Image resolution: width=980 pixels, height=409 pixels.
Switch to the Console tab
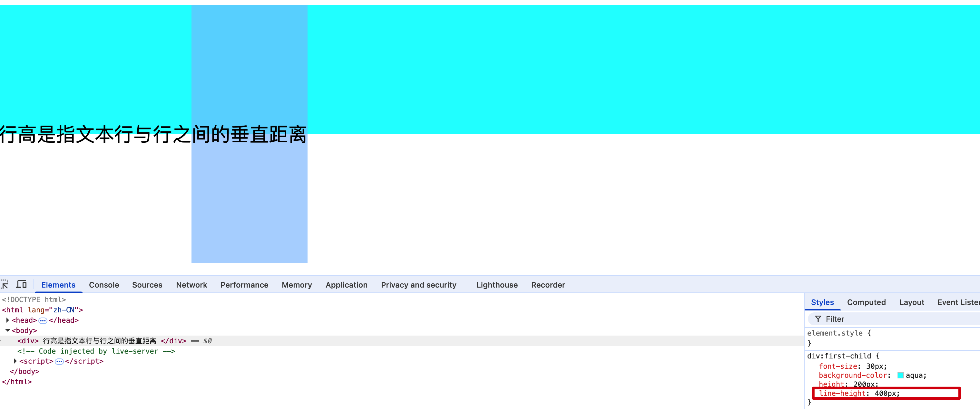click(104, 285)
